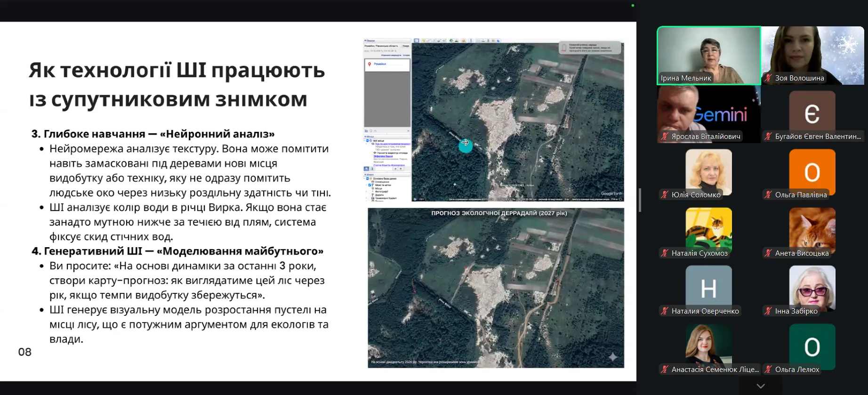
Task: Click the Інна Забірко name label
Action: click(796, 311)
